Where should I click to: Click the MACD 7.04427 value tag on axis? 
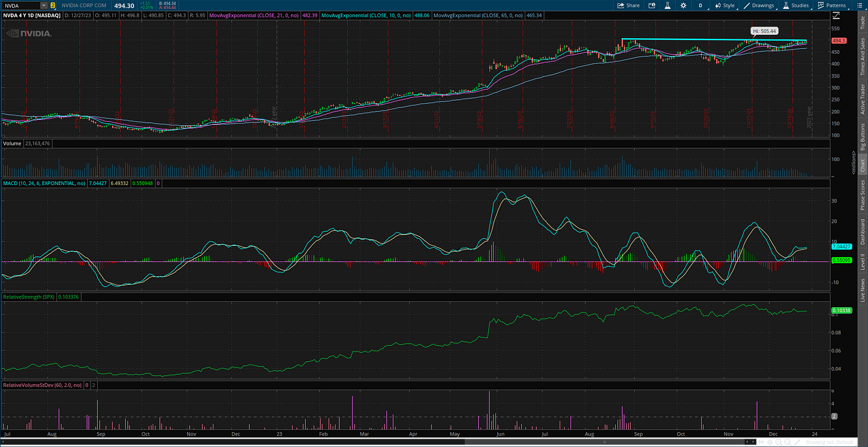click(841, 246)
